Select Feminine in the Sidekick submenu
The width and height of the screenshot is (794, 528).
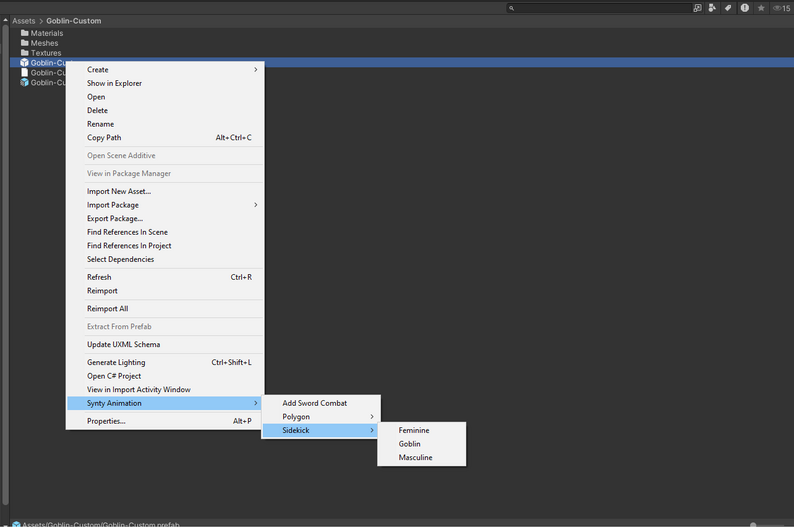tap(421, 430)
